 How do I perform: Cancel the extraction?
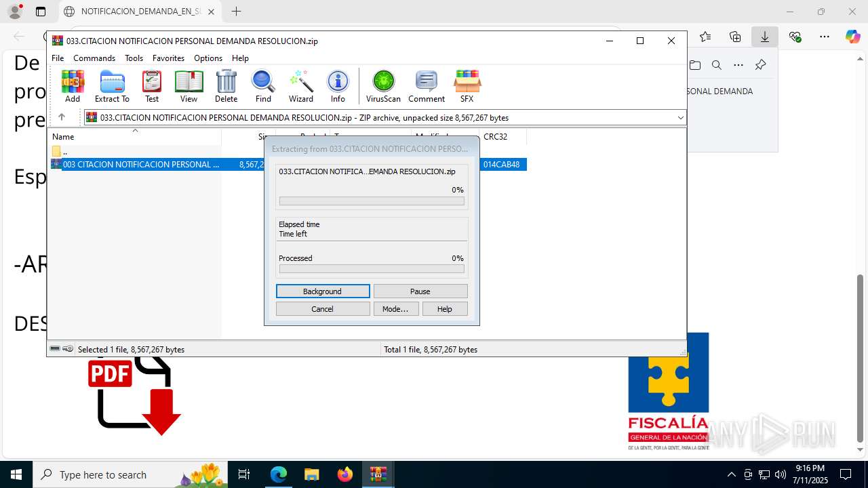pos(323,309)
